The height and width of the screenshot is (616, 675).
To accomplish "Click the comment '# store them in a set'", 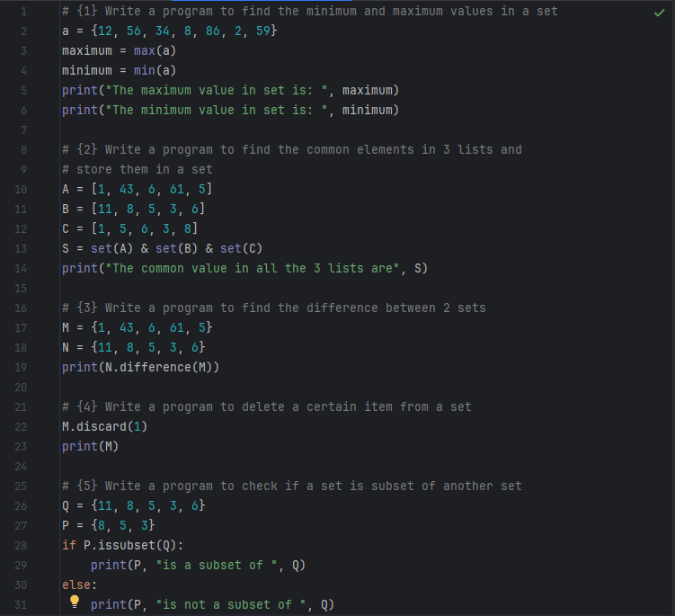I will [x=138, y=170].
